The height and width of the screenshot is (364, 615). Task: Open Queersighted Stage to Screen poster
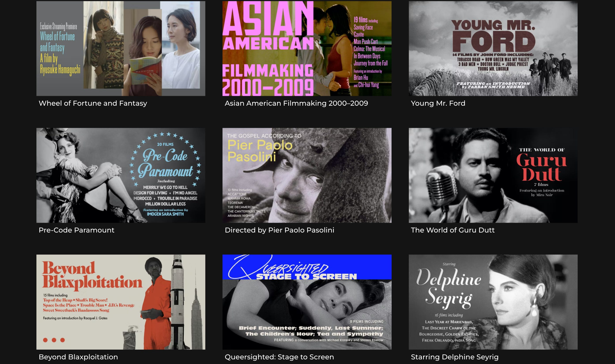pos(307,302)
